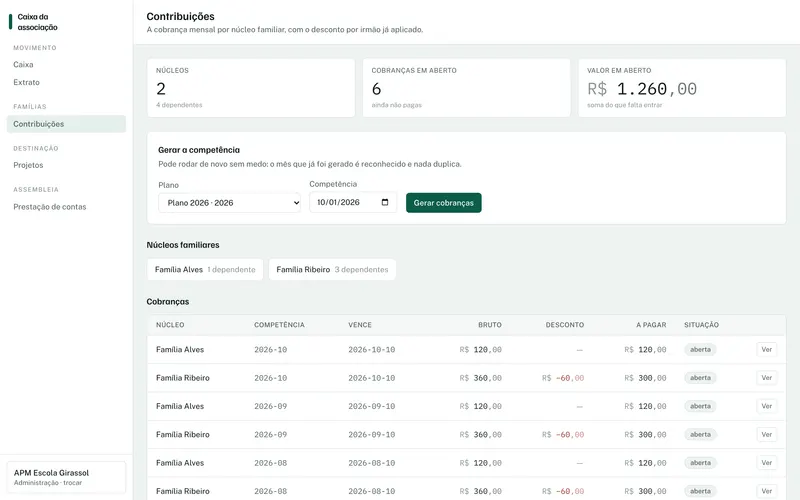This screenshot has height=500, width=800.
Task: Click Ver for Família Alves 2026-09 row
Action: click(766, 406)
